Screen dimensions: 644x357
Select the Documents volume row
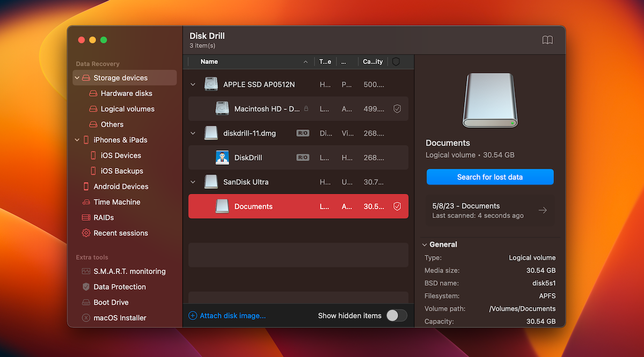click(298, 207)
